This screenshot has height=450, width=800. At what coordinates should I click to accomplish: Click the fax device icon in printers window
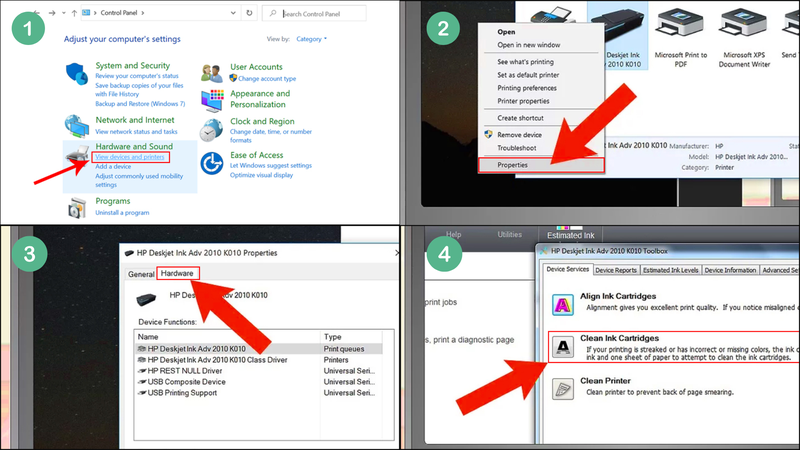pos(553,15)
